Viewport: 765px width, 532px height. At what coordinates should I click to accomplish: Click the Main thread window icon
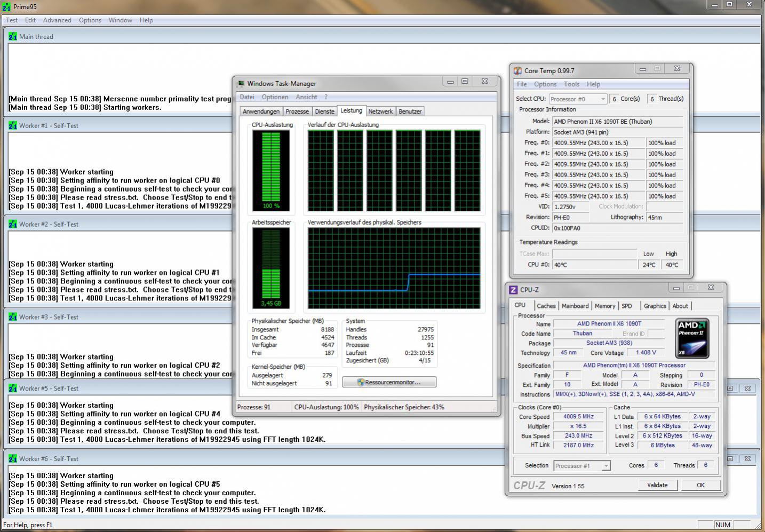(13, 37)
